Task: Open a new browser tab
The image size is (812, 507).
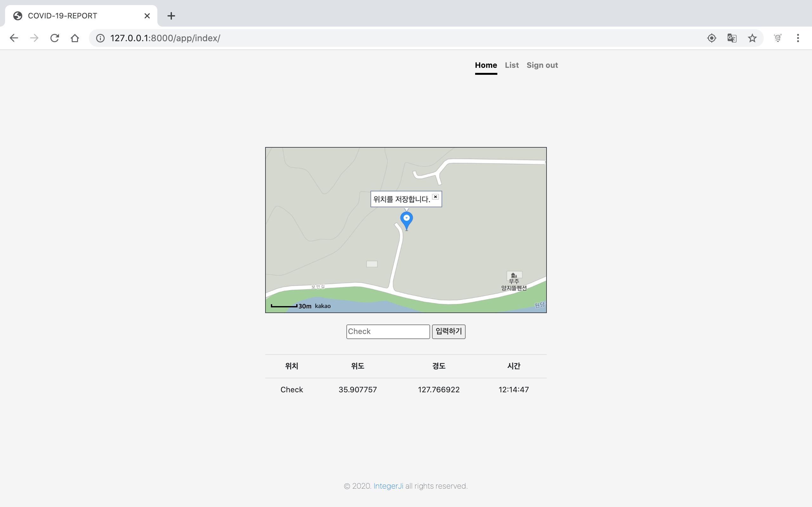Action: tap(171, 16)
